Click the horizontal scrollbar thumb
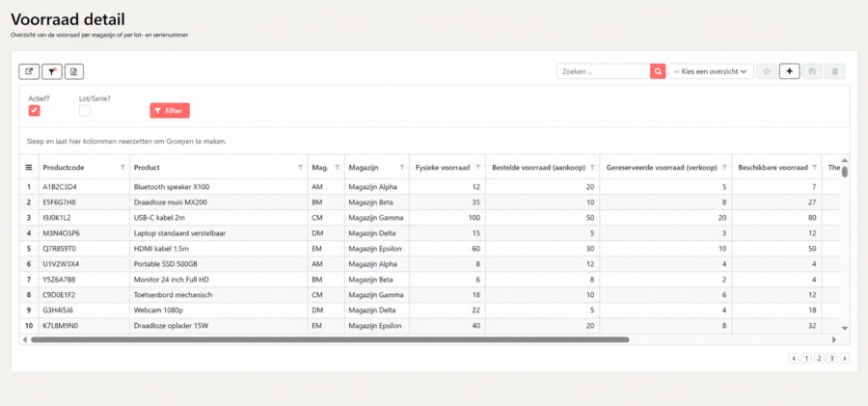This screenshot has height=406, width=868. 330,339
